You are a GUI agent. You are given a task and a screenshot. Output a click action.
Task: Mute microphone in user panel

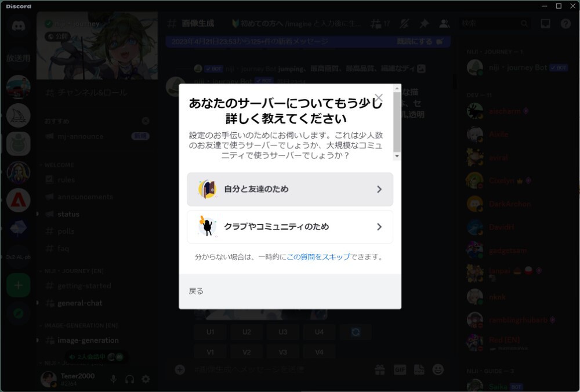pos(114,379)
